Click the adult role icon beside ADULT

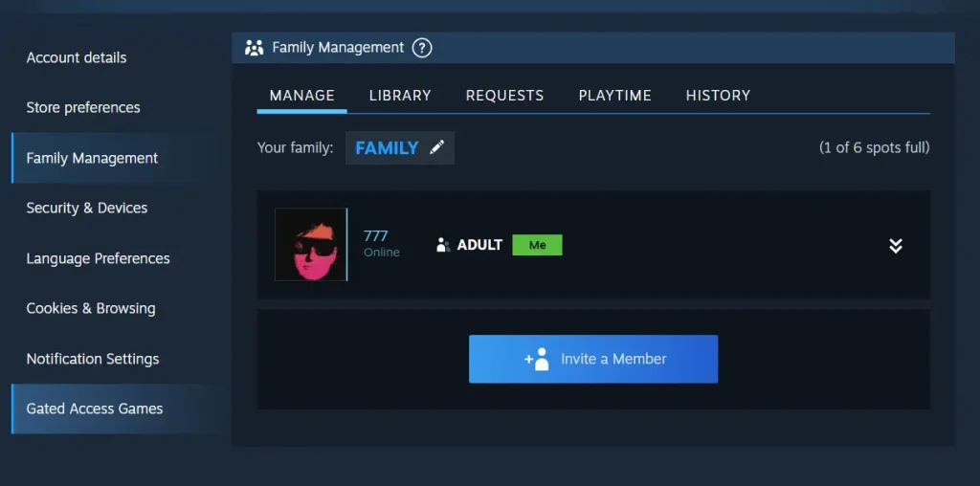(x=443, y=245)
